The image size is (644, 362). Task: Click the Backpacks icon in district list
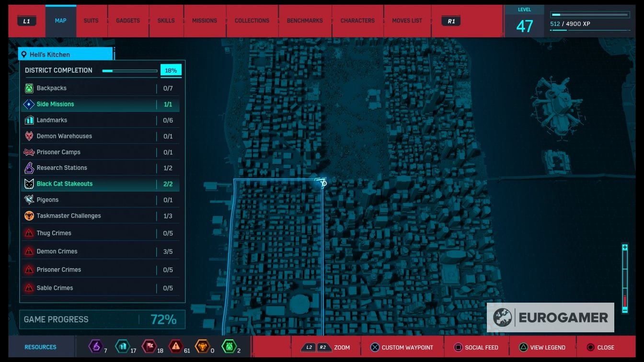pos(29,88)
